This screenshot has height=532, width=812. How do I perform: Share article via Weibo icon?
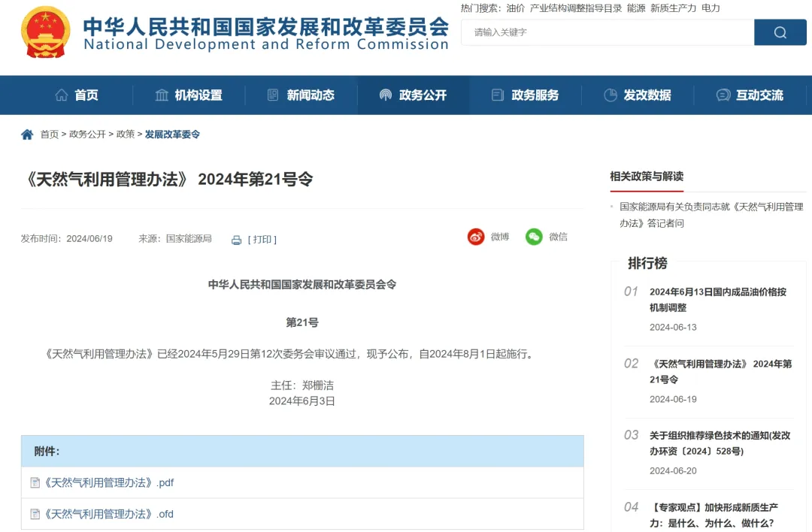click(476, 237)
